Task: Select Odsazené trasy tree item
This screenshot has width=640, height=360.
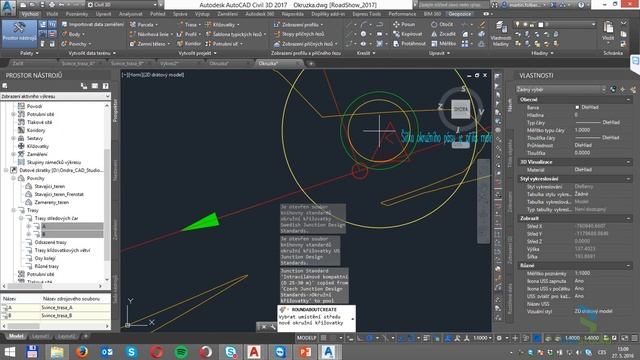Action: [50, 242]
